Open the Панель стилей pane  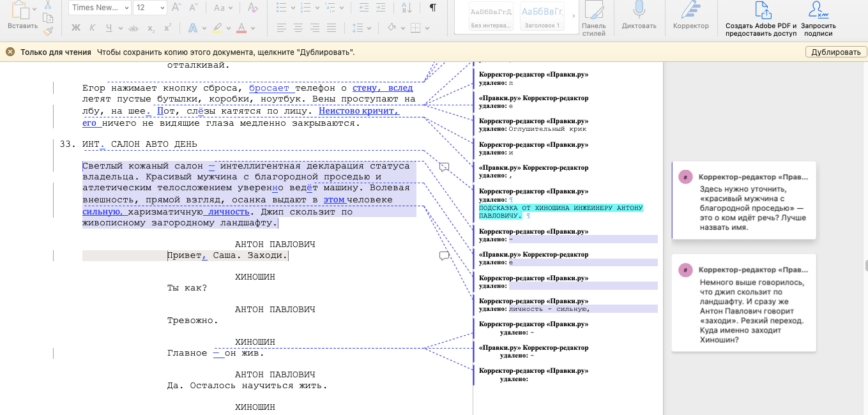[594, 18]
